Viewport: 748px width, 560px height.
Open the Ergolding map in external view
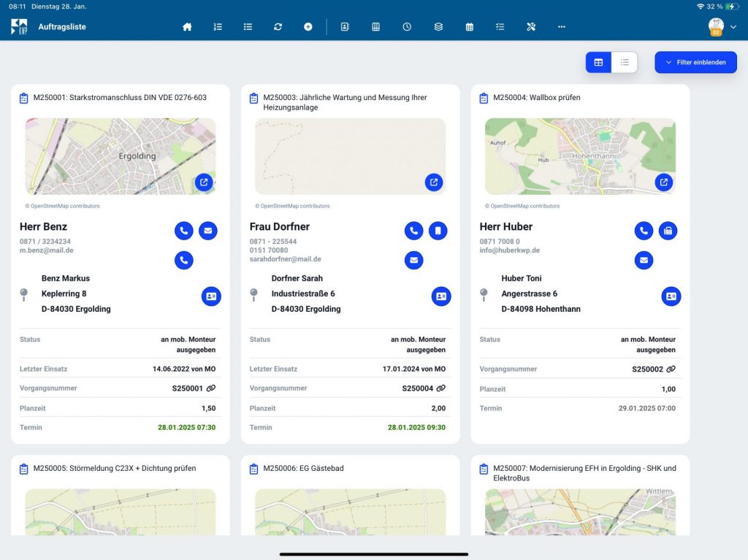(x=204, y=183)
